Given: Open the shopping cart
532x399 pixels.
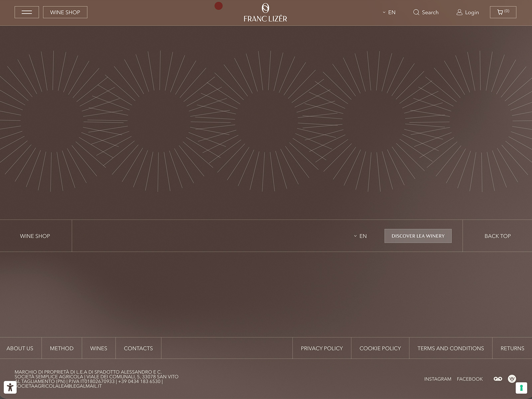Looking at the screenshot, I should tap(503, 12).
